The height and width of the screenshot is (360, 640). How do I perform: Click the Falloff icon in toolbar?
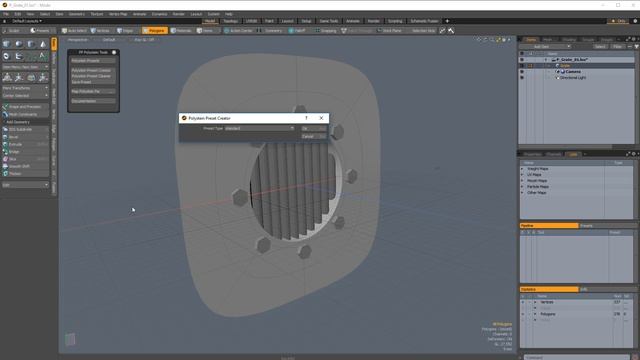click(291, 31)
